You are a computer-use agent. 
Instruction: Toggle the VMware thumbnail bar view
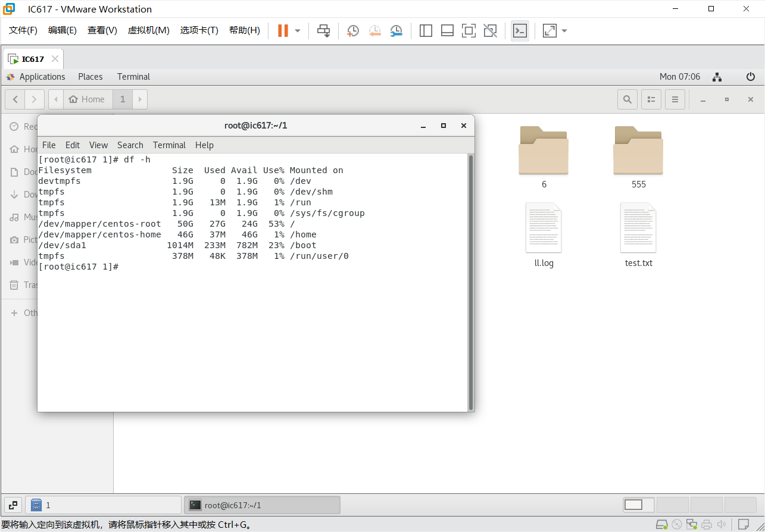pyautogui.click(x=447, y=31)
